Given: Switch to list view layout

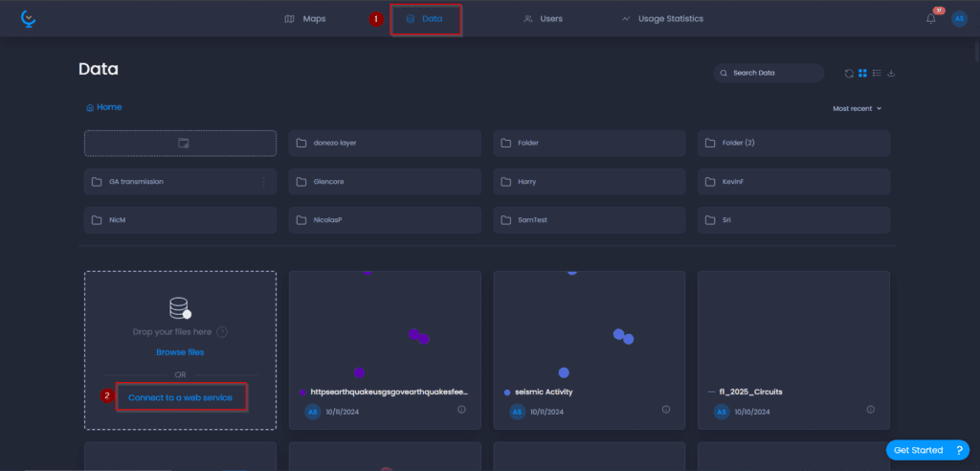Looking at the screenshot, I should click(x=877, y=73).
